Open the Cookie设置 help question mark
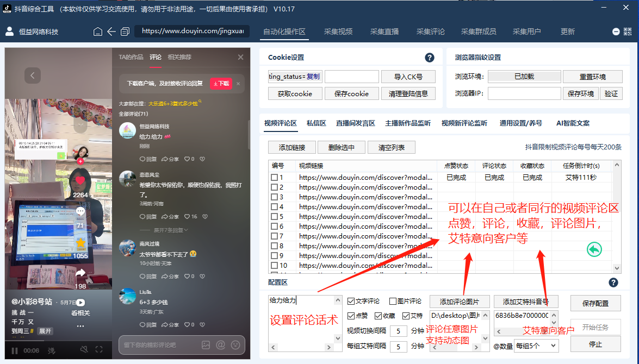This screenshot has width=639, height=364. (430, 57)
